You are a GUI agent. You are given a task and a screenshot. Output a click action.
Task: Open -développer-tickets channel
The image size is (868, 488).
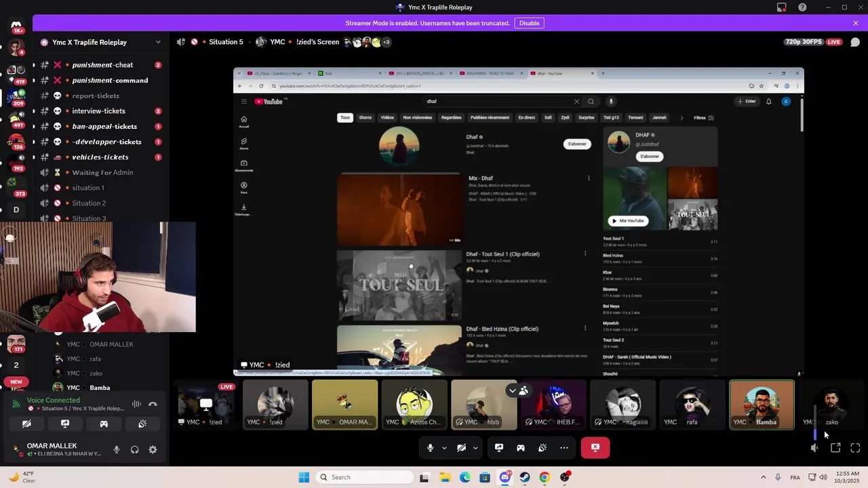tap(102, 142)
